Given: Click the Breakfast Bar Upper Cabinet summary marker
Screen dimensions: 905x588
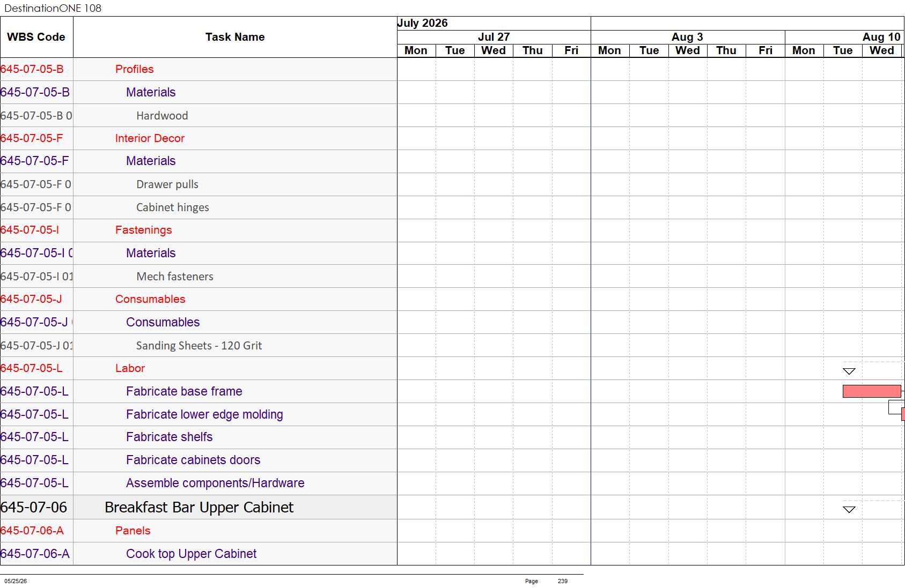Looking at the screenshot, I should coord(849,509).
